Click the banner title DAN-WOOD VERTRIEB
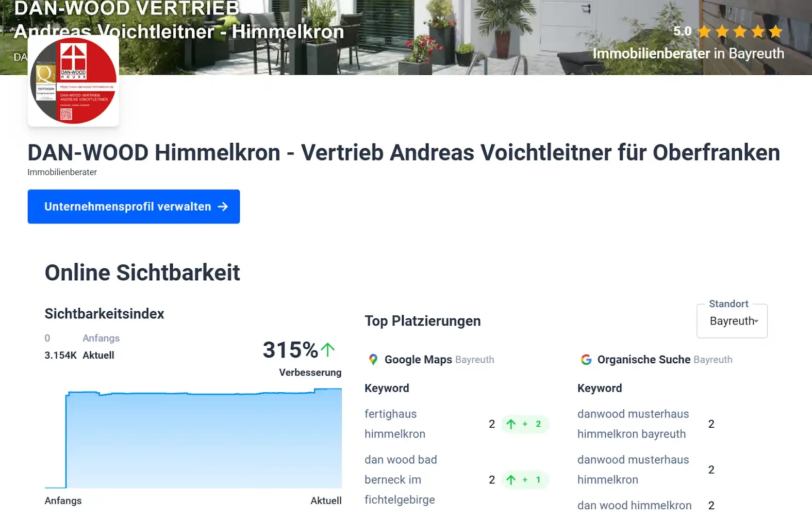Screen dimensions: 812x516 (x=127, y=8)
